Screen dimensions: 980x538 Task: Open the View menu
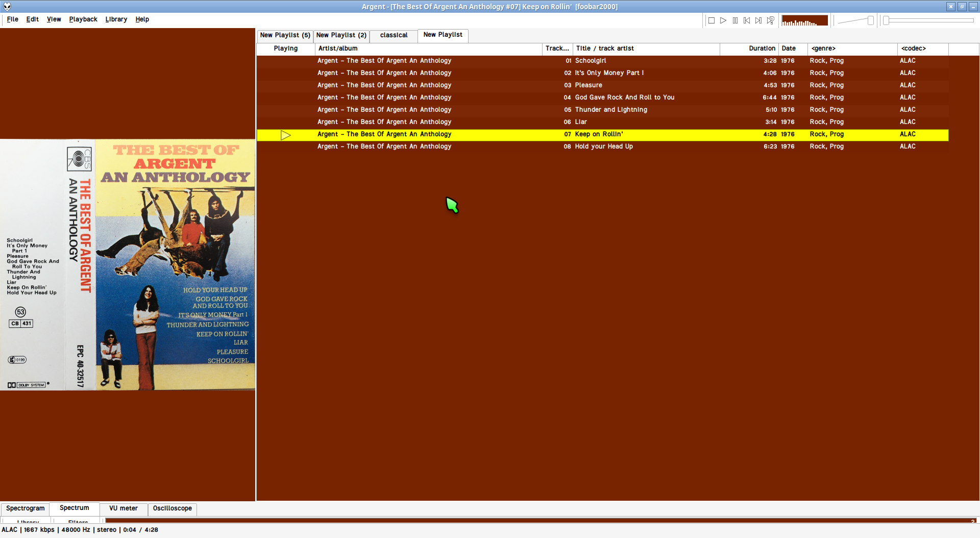(54, 19)
